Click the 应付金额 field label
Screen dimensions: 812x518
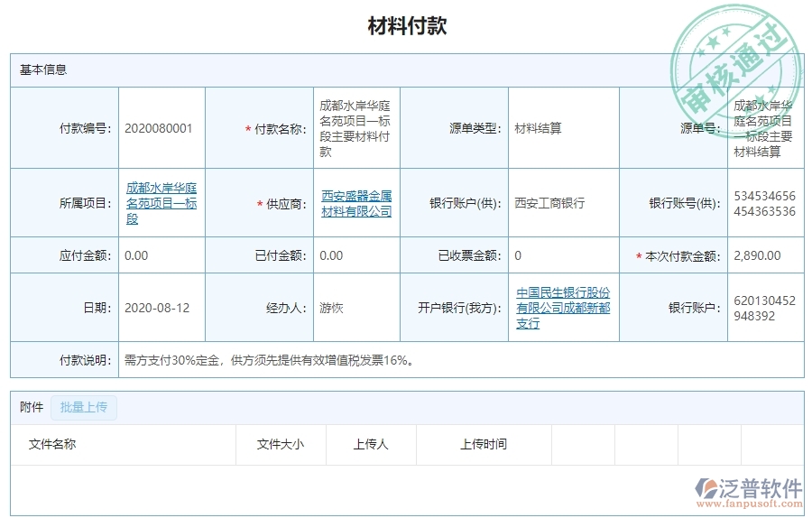click(85, 255)
